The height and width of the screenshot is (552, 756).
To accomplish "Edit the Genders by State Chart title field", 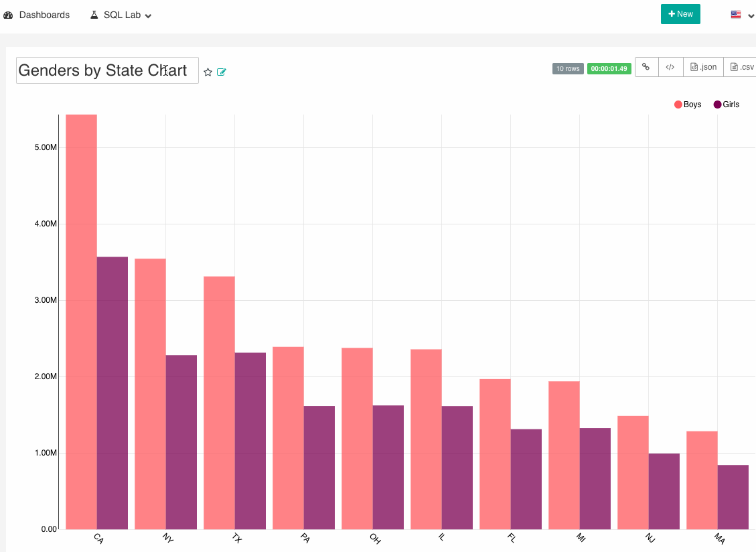I will click(x=107, y=70).
